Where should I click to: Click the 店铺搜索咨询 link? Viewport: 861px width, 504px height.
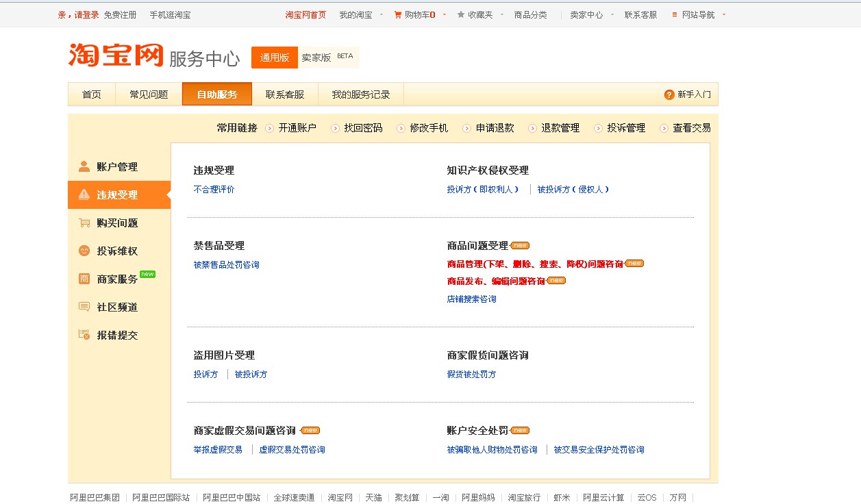pyautogui.click(x=472, y=299)
